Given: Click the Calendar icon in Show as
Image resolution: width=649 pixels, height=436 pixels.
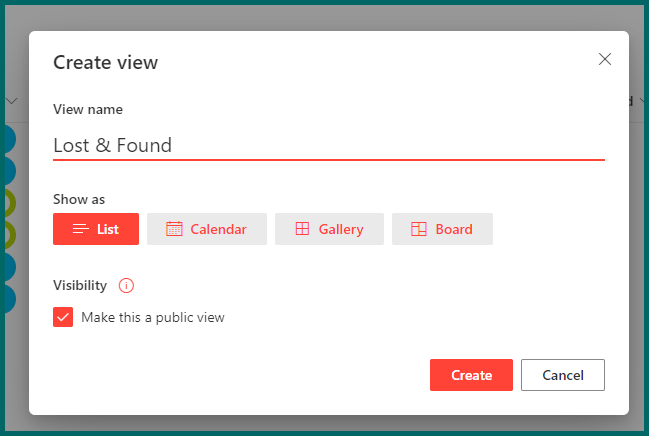Looking at the screenshot, I should 174,229.
